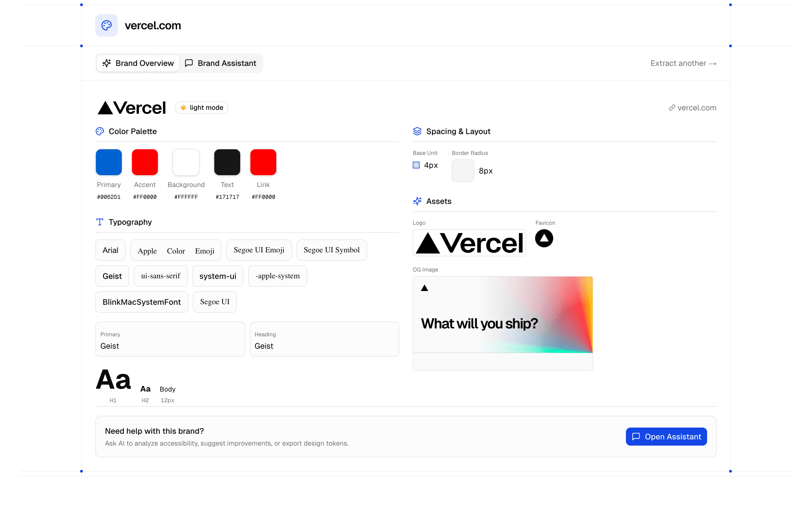
Task: Click the sparkle icon on Brand Overview tab
Action: tap(106, 63)
